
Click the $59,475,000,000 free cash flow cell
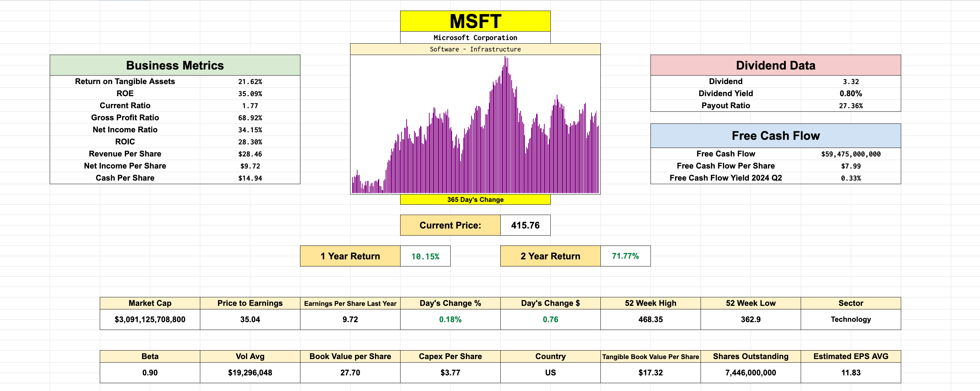pos(851,154)
